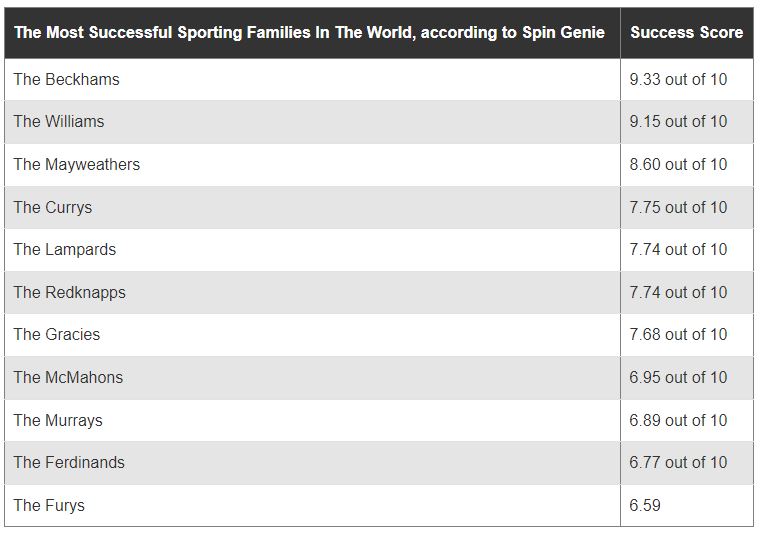Click the 9.15 out of 10 score
This screenshot has height=545, width=764.
(x=678, y=122)
